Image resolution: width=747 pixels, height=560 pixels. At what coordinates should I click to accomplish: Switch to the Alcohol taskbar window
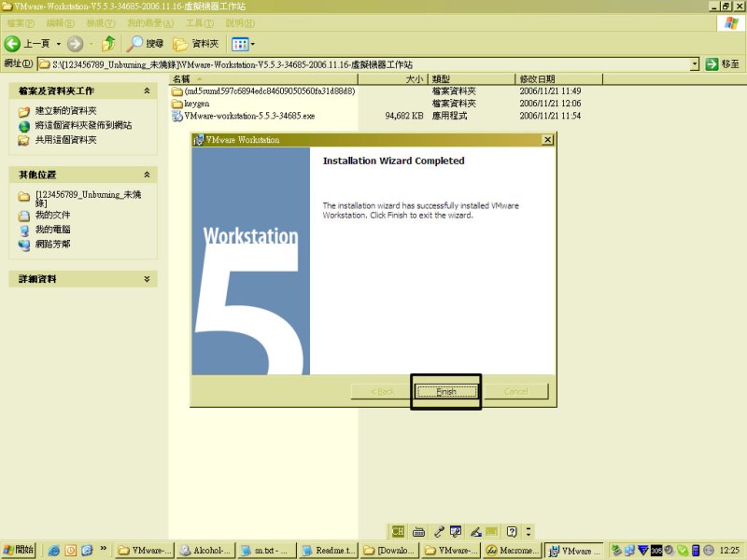(205, 551)
